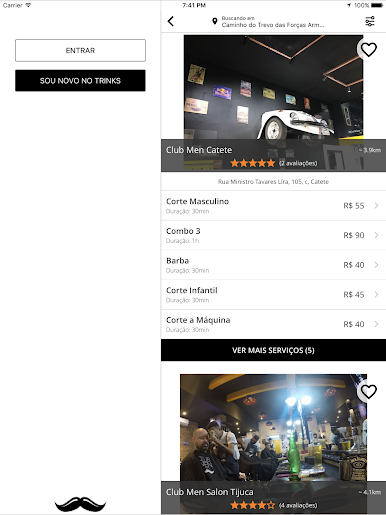Image resolution: width=386 pixels, height=515 pixels.
Task: Favorite Club Men Salon Tijuca heart
Action: [369, 391]
